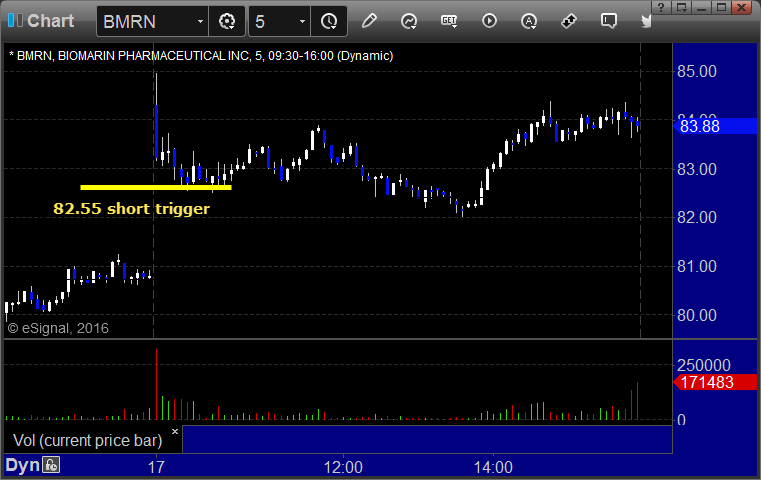Click the symbol linking icon
761x480 pixels.
[x=568, y=21]
